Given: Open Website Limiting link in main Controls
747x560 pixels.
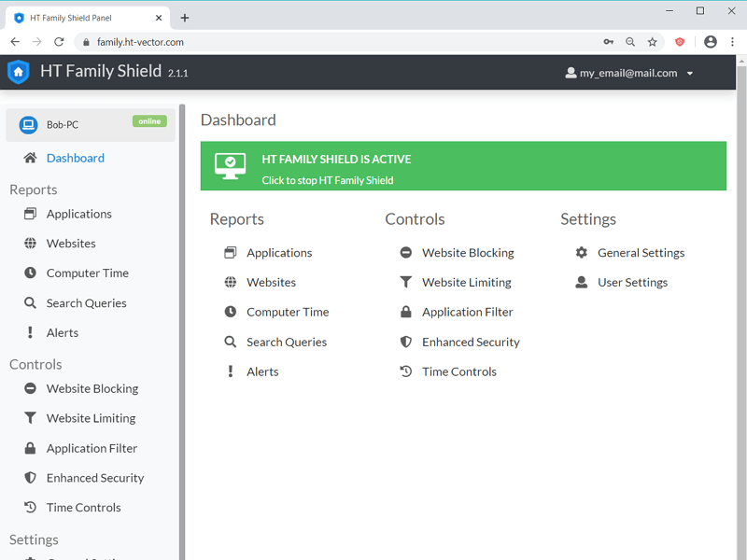Looking at the screenshot, I should [466, 283].
